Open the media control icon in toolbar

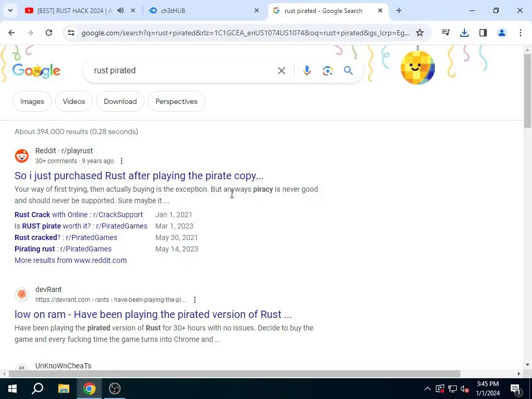[x=446, y=33]
